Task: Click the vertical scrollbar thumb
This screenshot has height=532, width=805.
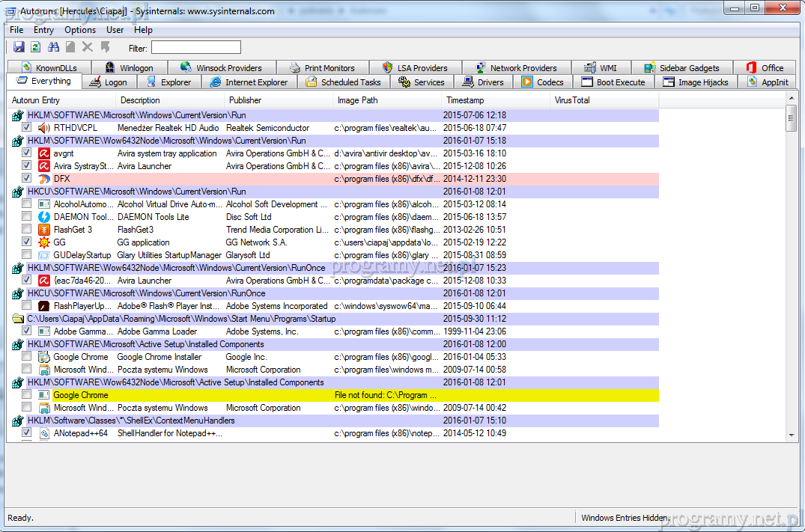Action: [791, 120]
